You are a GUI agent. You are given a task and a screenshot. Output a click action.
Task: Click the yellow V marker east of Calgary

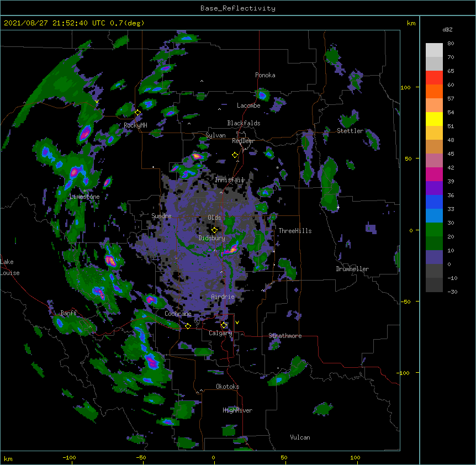click(x=237, y=323)
